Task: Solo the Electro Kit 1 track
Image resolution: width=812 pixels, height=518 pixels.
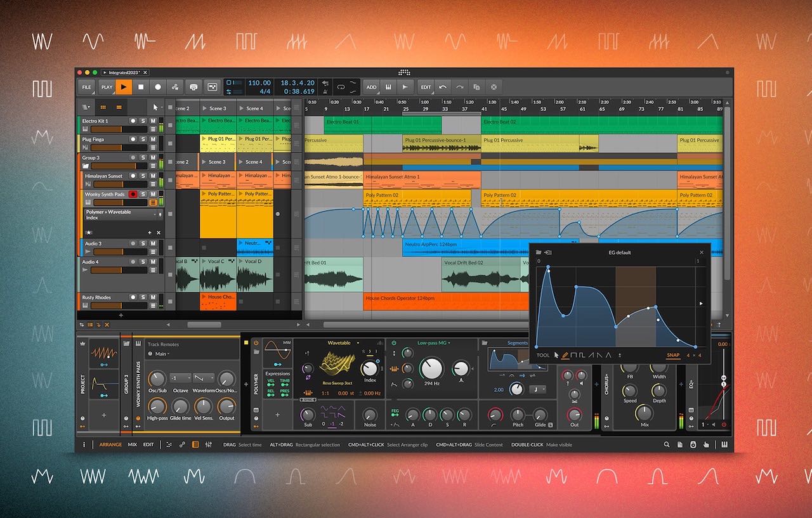Action: [x=143, y=120]
